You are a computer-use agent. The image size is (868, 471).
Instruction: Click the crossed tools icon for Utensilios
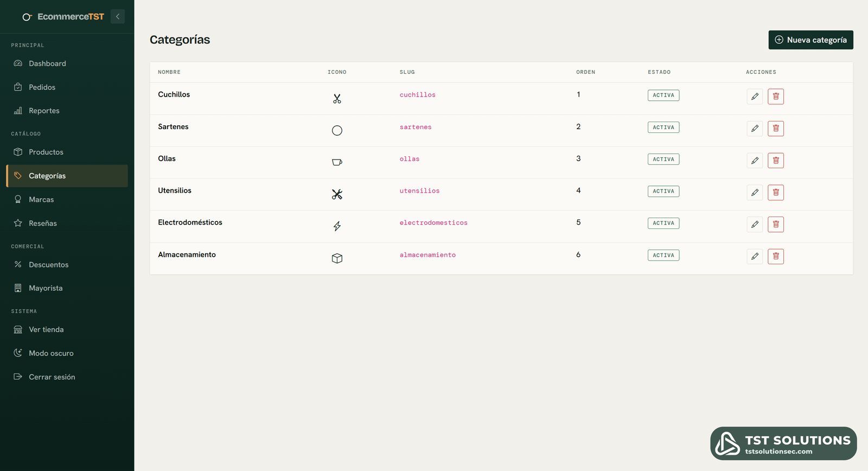(337, 194)
